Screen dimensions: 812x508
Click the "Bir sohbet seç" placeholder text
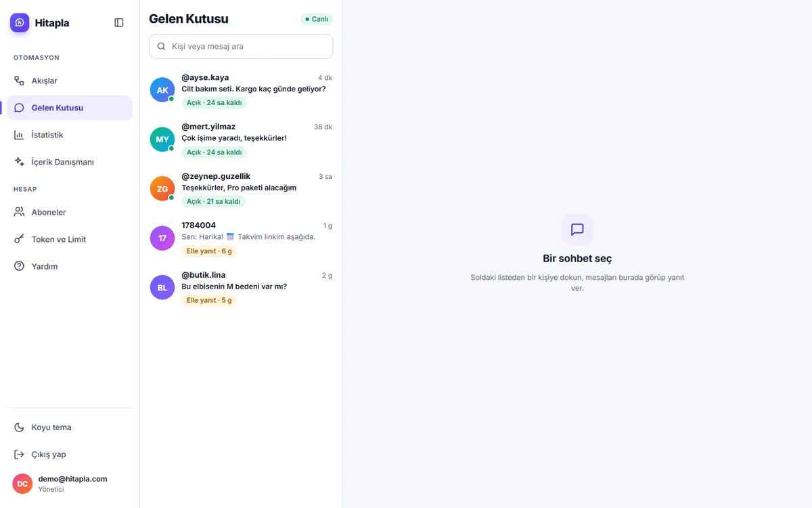(x=577, y=259)
